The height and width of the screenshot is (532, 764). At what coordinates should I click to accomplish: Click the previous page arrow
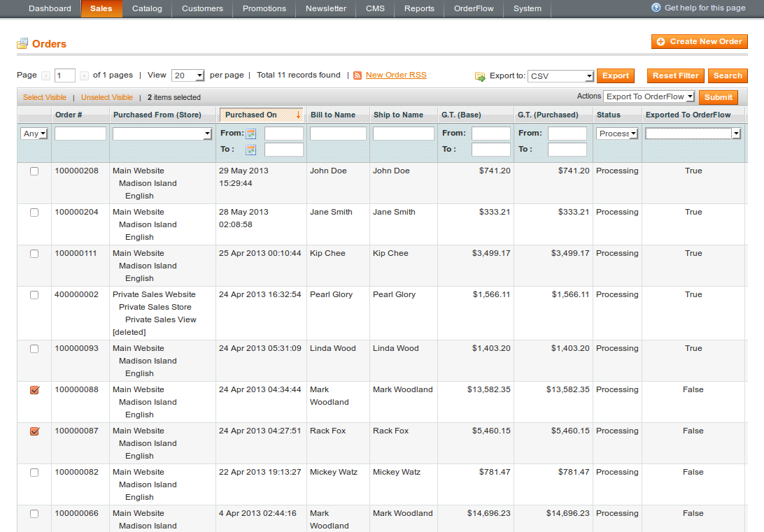point(45,75)
